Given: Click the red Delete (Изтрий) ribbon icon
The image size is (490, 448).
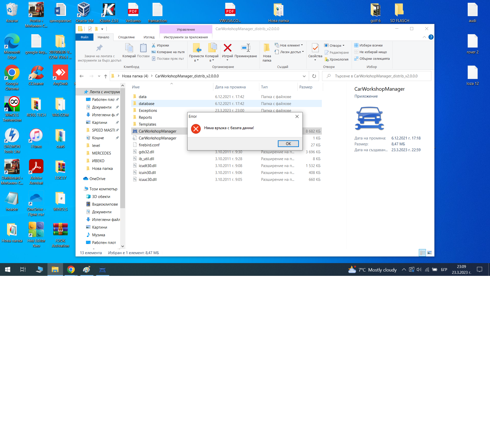Looking at the screenshot, I should pos(227,48).
